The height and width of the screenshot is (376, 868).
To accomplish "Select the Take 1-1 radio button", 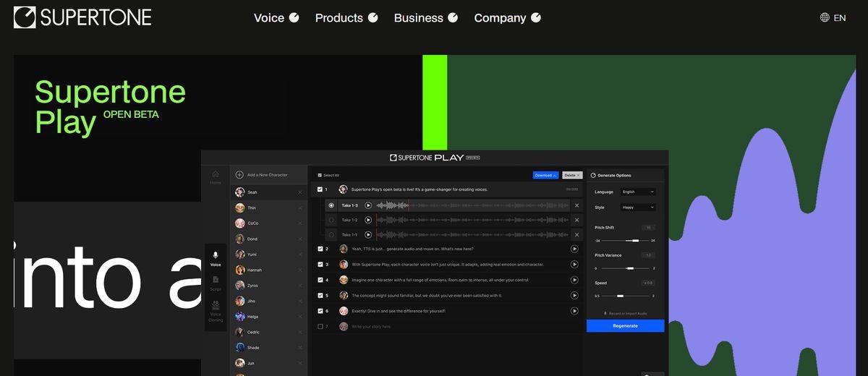I will 331,235.
